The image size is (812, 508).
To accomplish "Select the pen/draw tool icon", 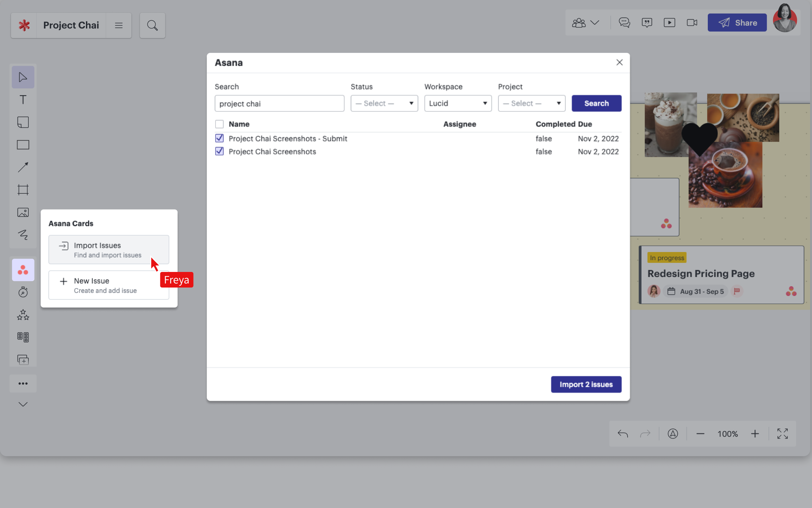I will [x=23, y=235].
